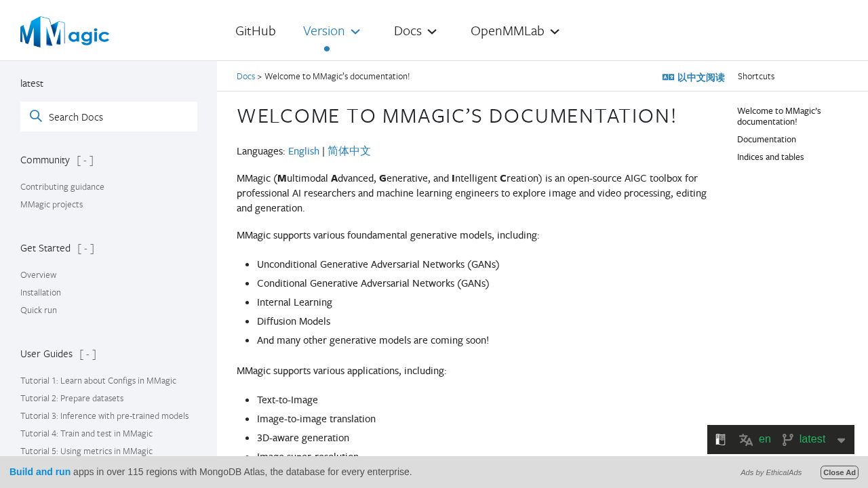Click the latest version label in the widget

[x=812, y=439]
